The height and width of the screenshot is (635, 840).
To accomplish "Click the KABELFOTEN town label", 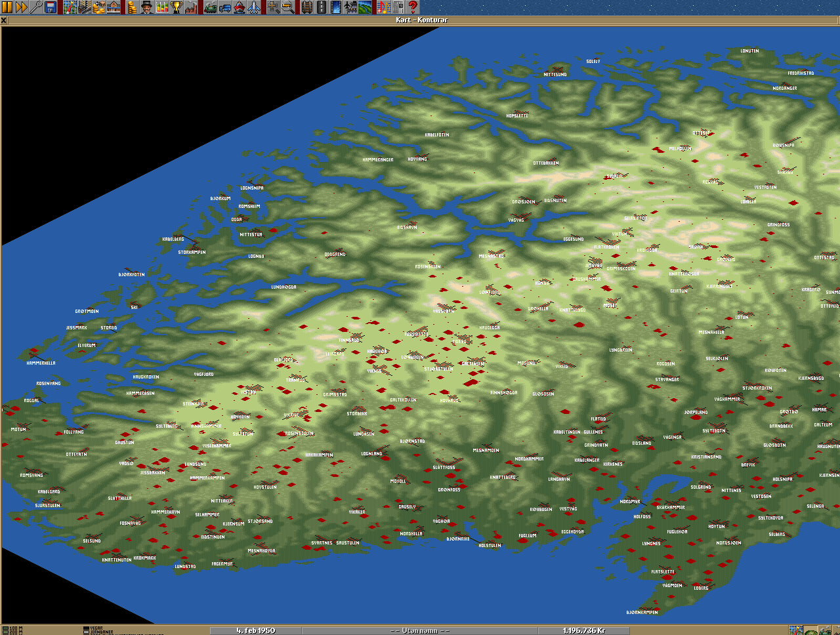I will (x=437, y=134).
